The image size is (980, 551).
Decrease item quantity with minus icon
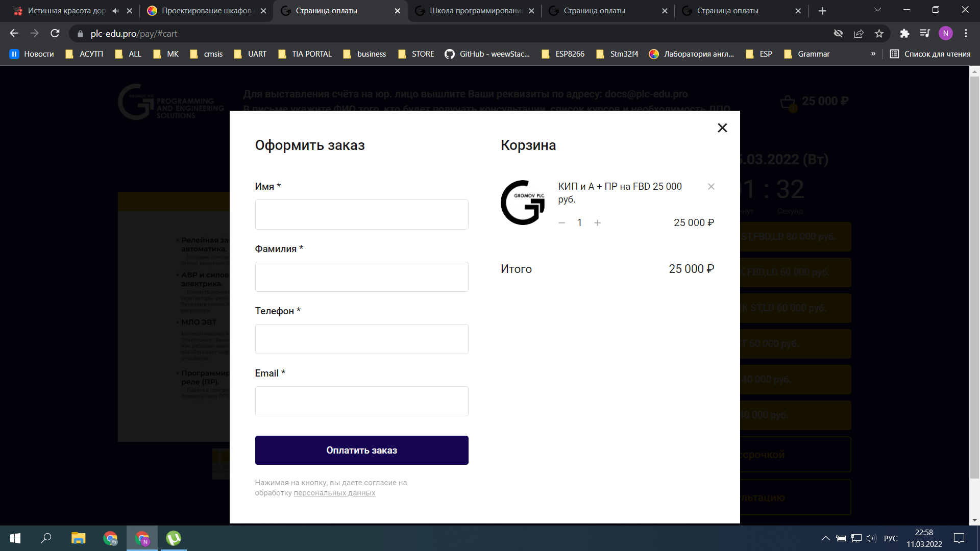click(x=561, y=223)
